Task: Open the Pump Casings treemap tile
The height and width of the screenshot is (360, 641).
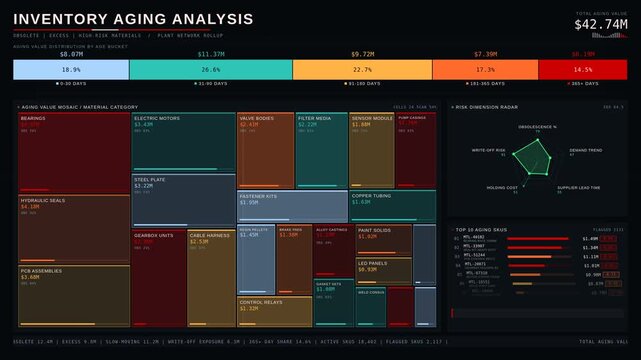Action: (x=416, y=150)
